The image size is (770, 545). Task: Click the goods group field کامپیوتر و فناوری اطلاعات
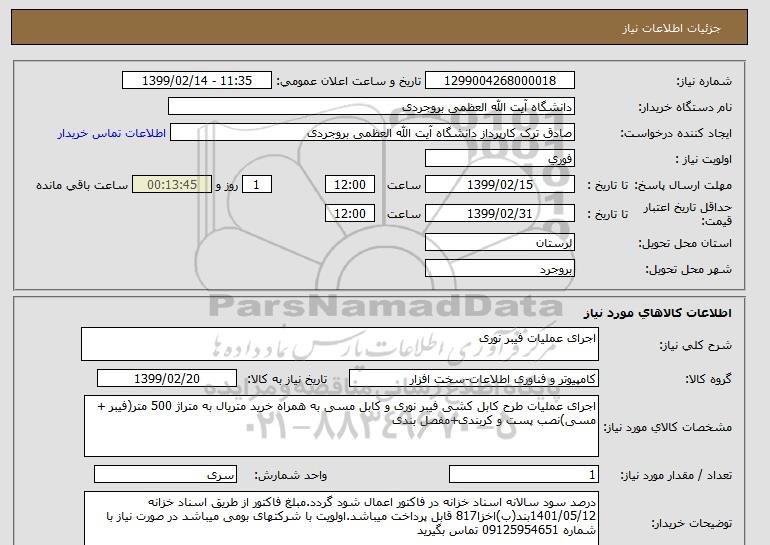click(x=474, y=379)
